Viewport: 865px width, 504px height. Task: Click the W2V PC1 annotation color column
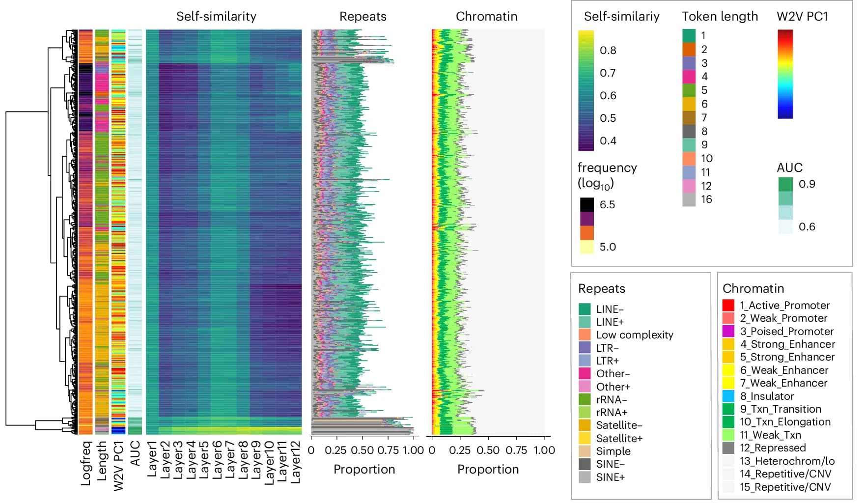click(x=118, y=232)
